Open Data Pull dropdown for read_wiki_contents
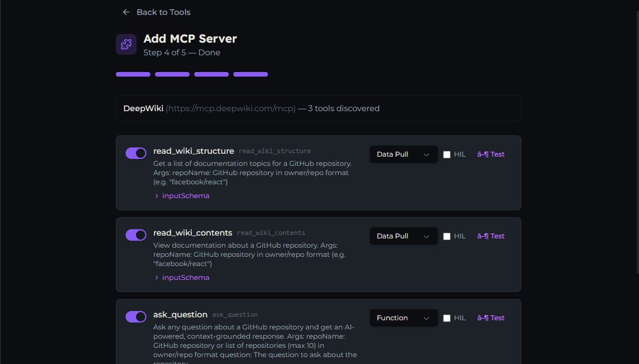The width and height of the screenshot is (639, 364). coord(403,236)
